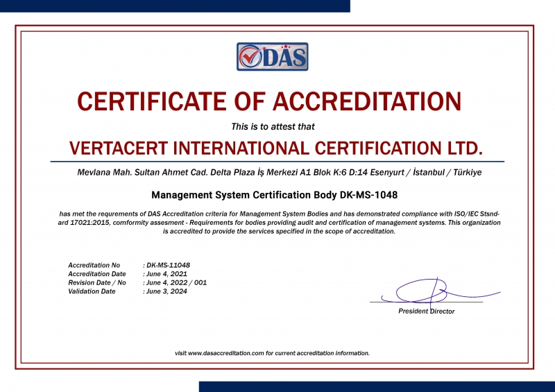
Task: Click the dark blue bar at the top
Action: pos(175,6)
